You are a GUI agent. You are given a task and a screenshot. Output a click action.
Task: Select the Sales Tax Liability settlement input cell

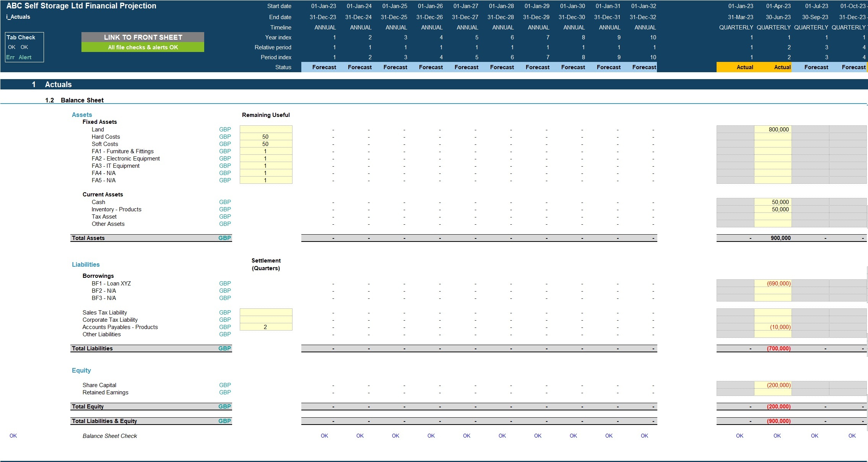coord(266,312)
